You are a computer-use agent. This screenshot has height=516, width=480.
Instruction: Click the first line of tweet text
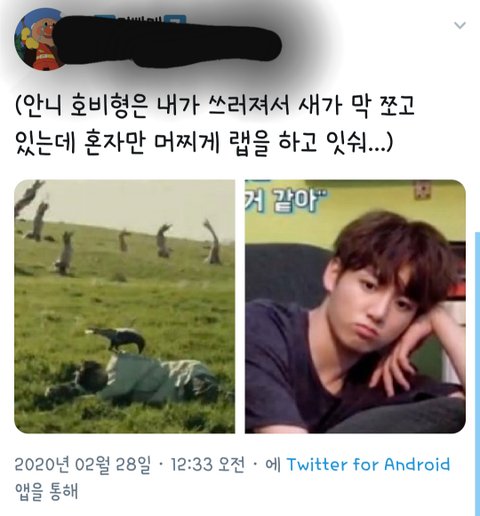pos(215,107)
